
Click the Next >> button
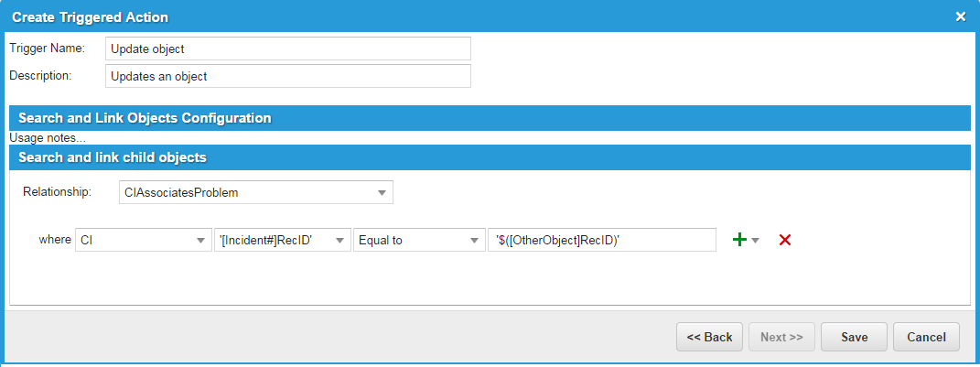coord(781,337)
